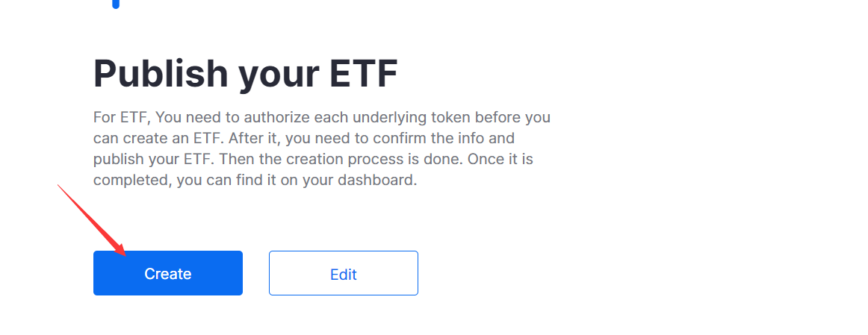Image resolution: width=868 pixels, height=335 pixels.
Task: Click the blue icon fragment above the heading
Action: pos(116,4)
